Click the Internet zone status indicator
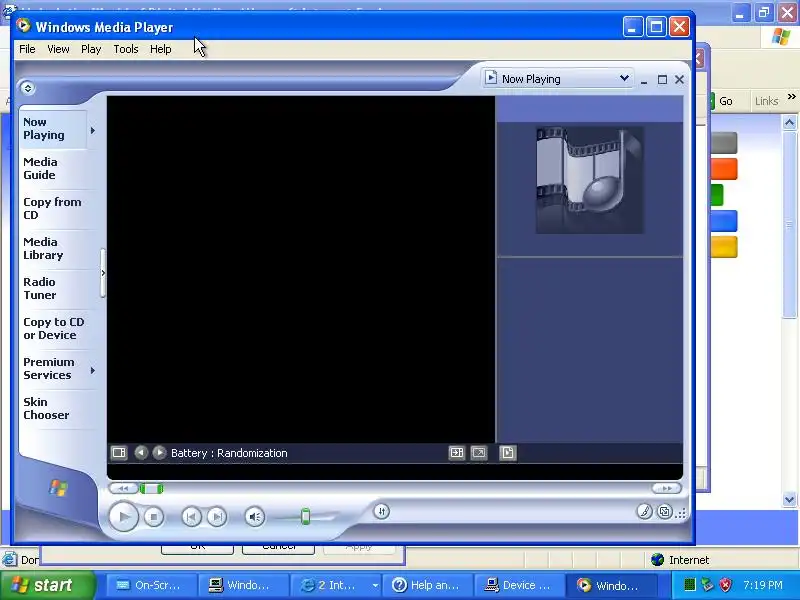The height and width of the screenshot is (600, 800). tap(680, 560)
